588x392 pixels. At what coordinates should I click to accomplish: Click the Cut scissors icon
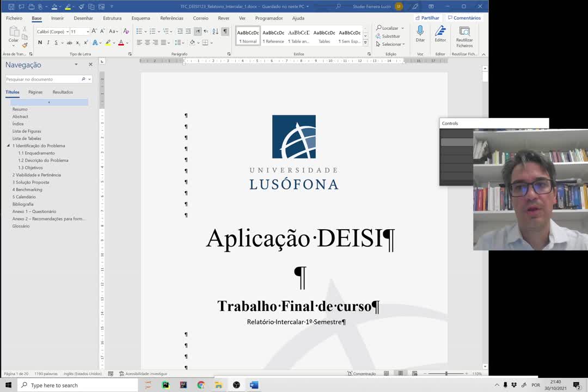click(24, 29)
